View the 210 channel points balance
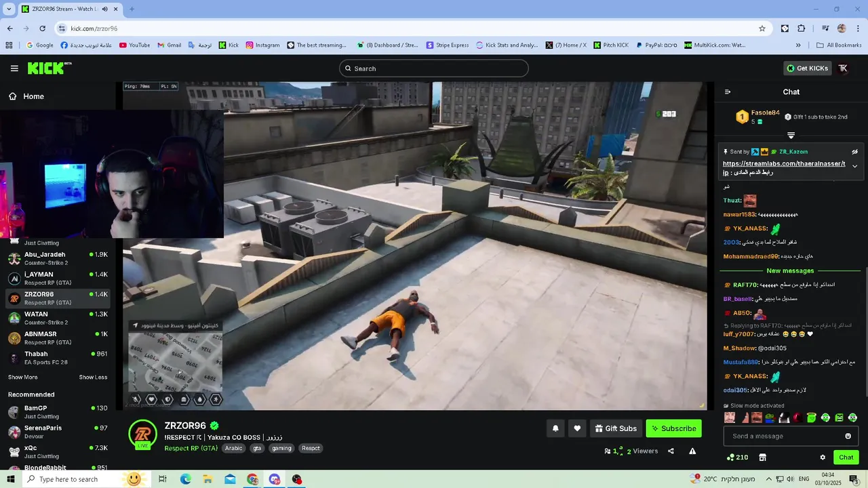Viewport: 868px width, 488px height. coord(737,457)
